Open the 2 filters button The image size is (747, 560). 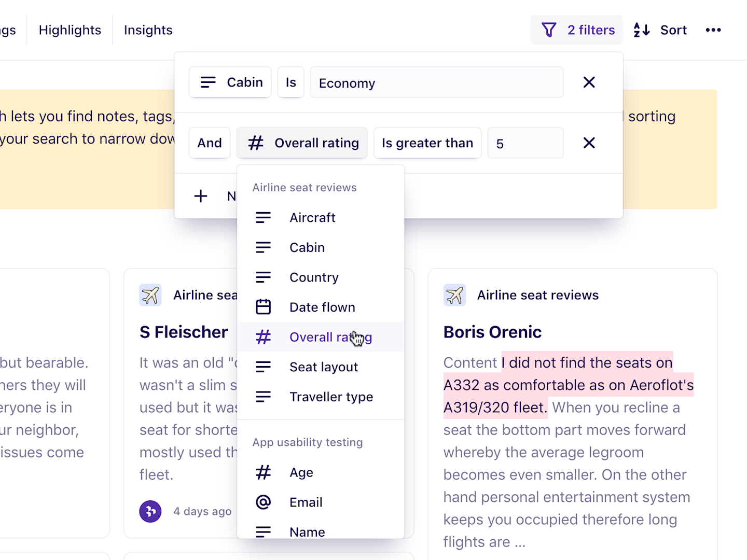coord(576,30)
